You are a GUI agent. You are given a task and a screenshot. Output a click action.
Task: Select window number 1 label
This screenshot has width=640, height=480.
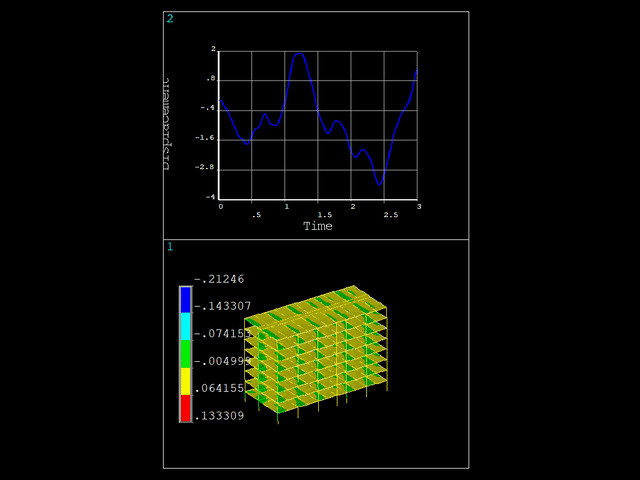coord(170,246)
